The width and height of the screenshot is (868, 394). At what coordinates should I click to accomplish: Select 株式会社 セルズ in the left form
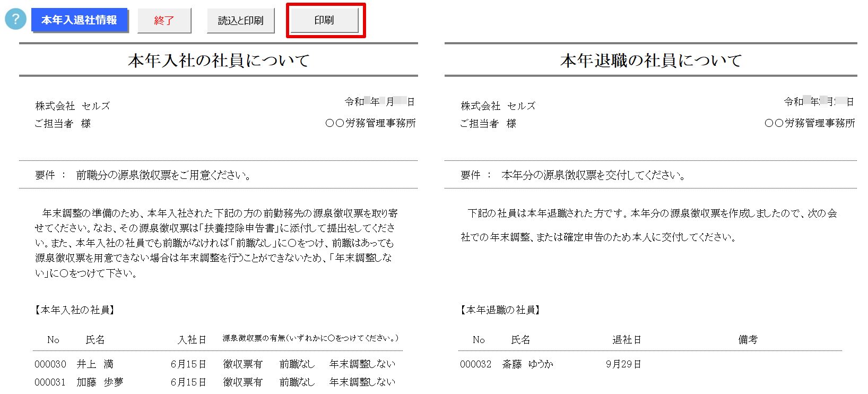(73, 106)
